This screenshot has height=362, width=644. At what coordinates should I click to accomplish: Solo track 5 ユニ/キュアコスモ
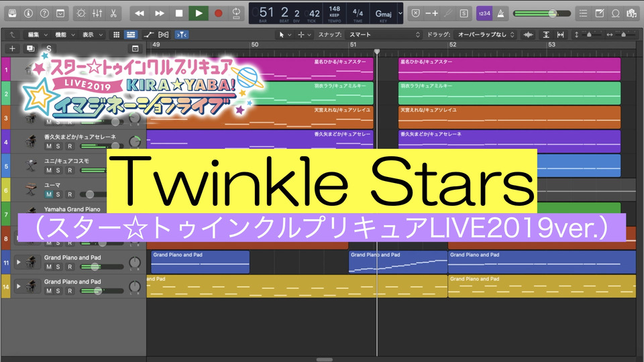(x=58, y=170)
